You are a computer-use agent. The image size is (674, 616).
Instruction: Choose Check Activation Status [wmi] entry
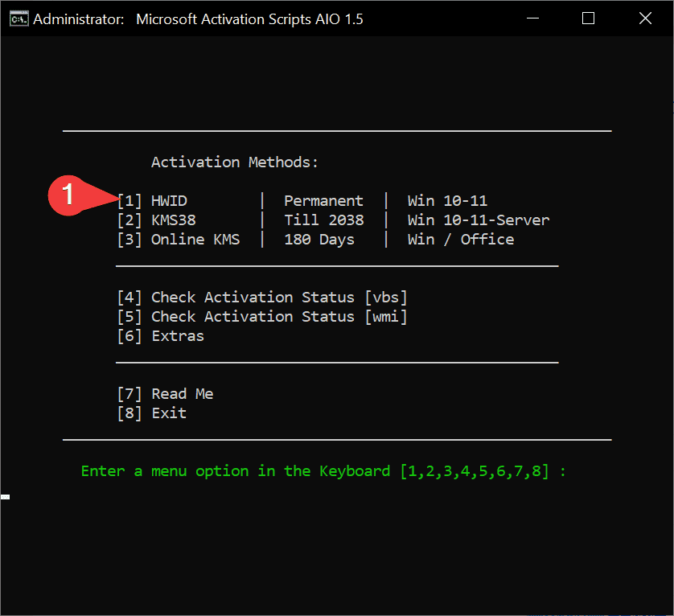point(262,317)
